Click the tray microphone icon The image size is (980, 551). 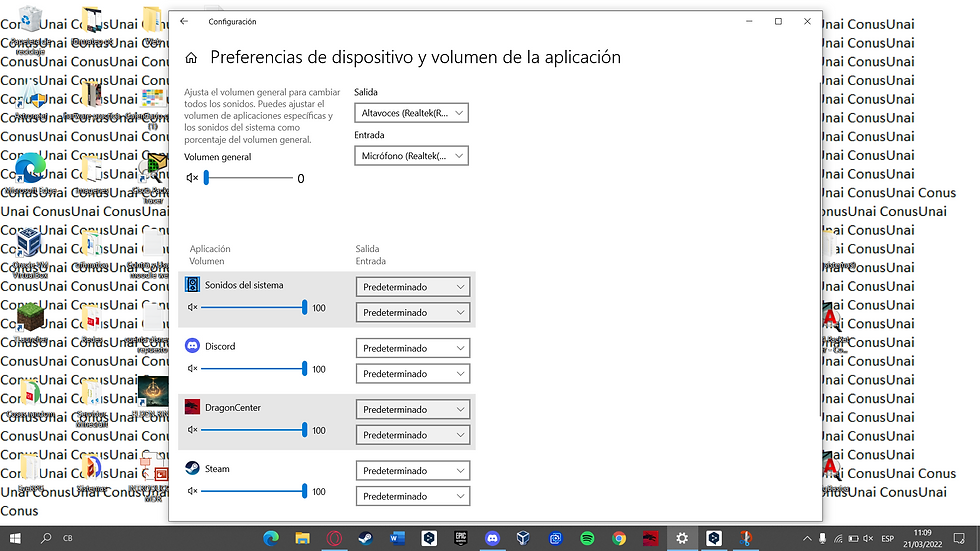pos(822,538)
